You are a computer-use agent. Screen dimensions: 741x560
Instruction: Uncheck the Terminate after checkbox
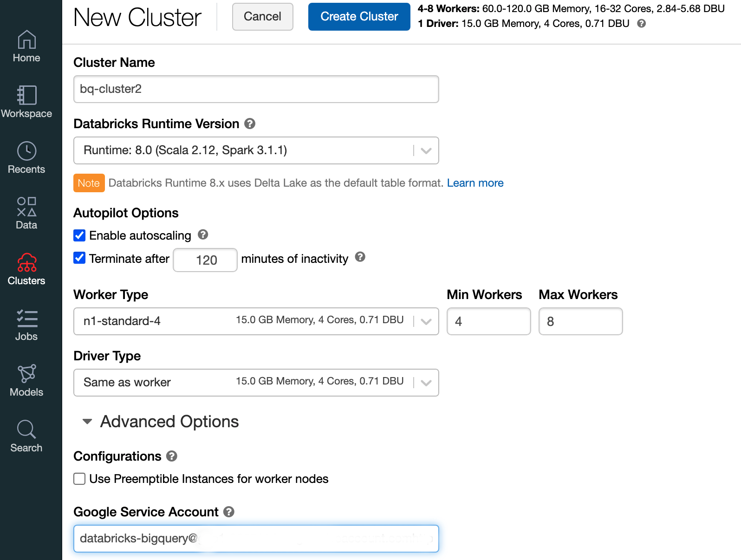pos(79,258)
